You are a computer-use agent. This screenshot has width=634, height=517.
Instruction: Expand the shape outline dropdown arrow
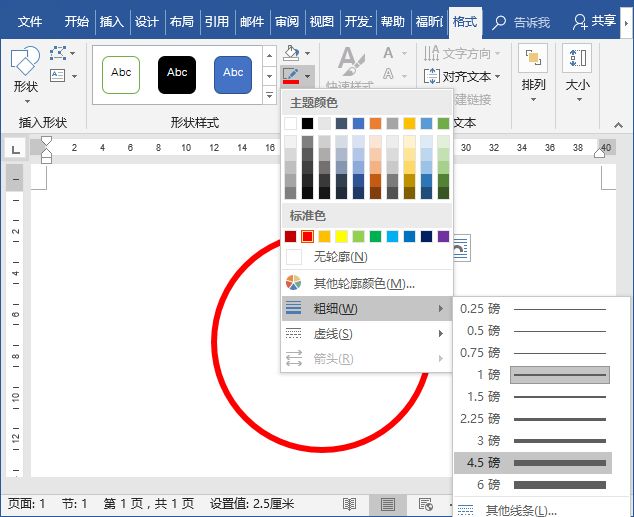click(x=308, y=76)
